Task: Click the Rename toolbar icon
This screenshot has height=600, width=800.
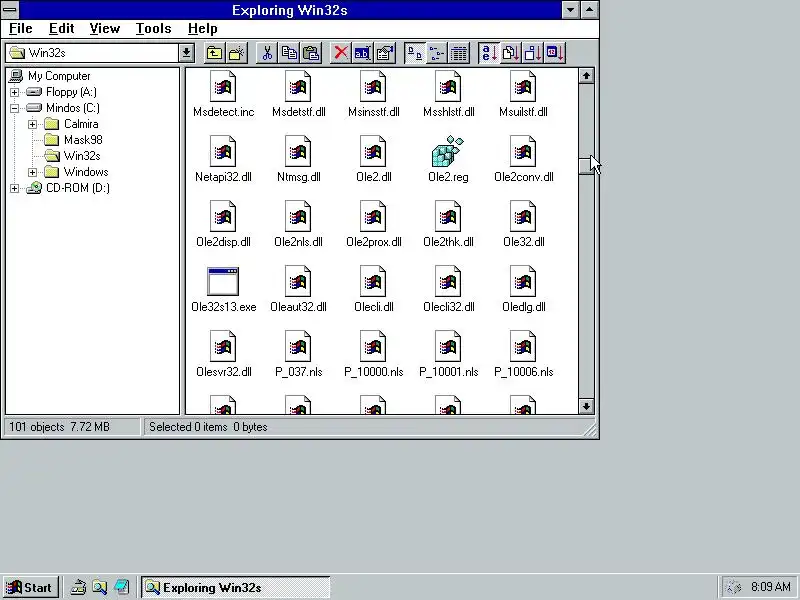Action: 362,53
